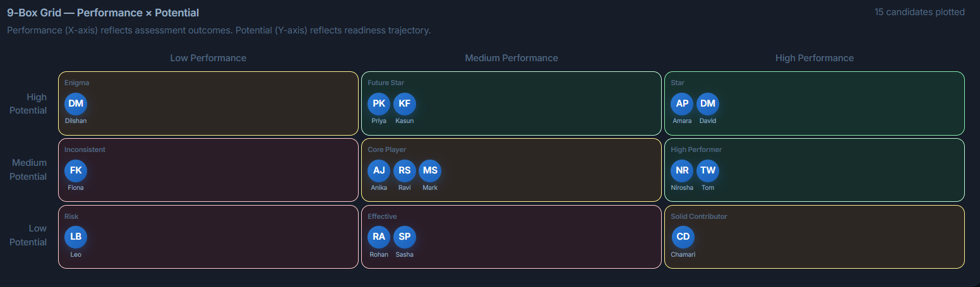Open Fiona's FK avatar
Screen dimensions: 980x287
(x=76, y=171)
